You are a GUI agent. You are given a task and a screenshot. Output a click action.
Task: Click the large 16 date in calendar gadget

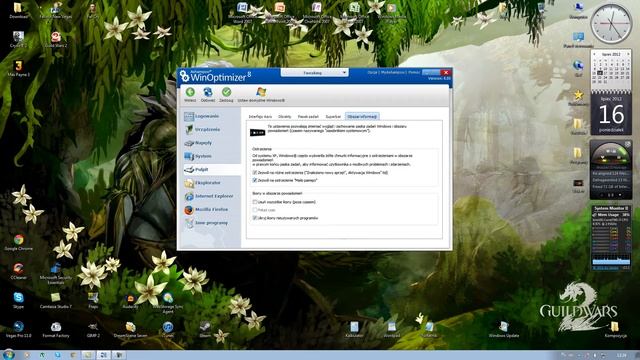tap(611, 114)
